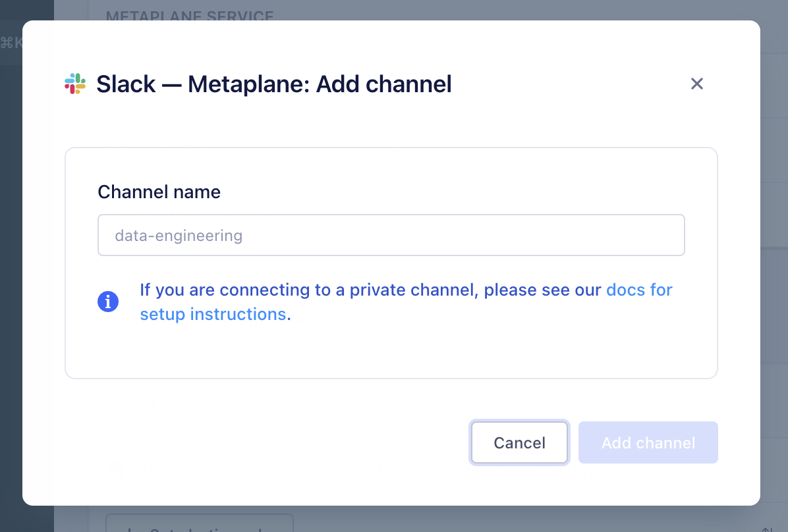This screenshot has width=788, height=532.
Task: Click the ⌘K shortcut in the sidebar
Action: 11,43
